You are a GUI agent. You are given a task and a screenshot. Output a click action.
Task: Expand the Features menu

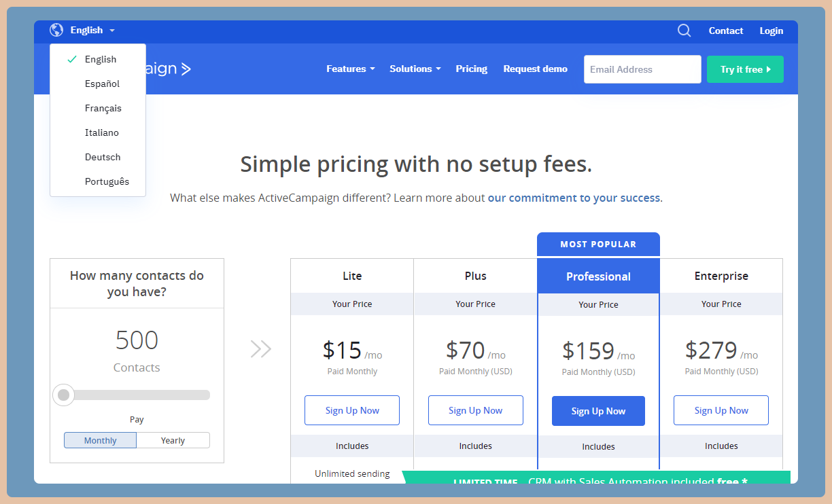pyautogui.click(x=350, y=69)
